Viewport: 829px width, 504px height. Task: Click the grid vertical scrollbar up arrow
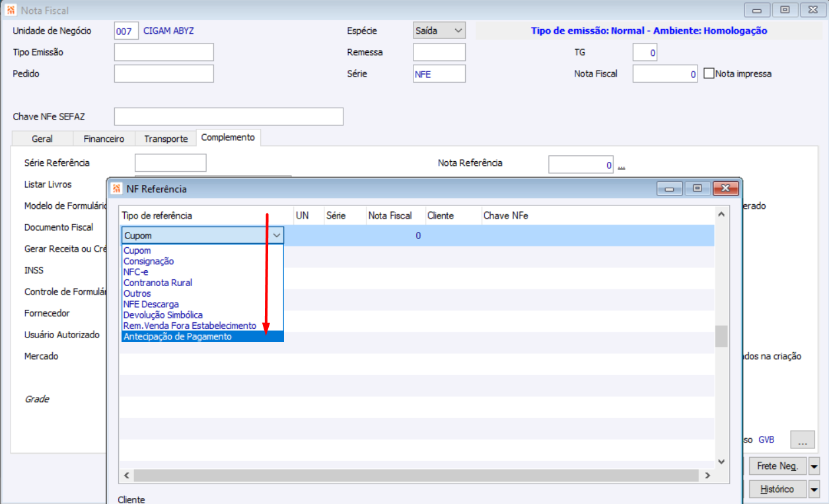tap(721, 214)
